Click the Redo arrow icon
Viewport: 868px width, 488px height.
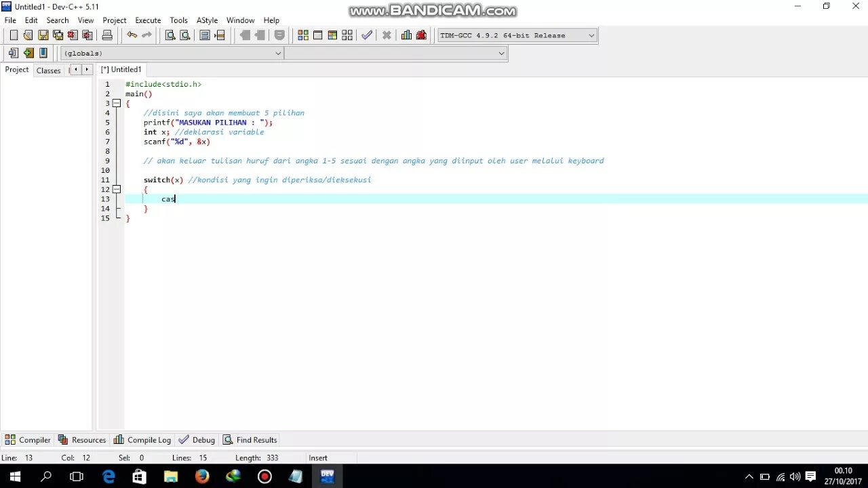pyautogui.click(x=146, y=35)
